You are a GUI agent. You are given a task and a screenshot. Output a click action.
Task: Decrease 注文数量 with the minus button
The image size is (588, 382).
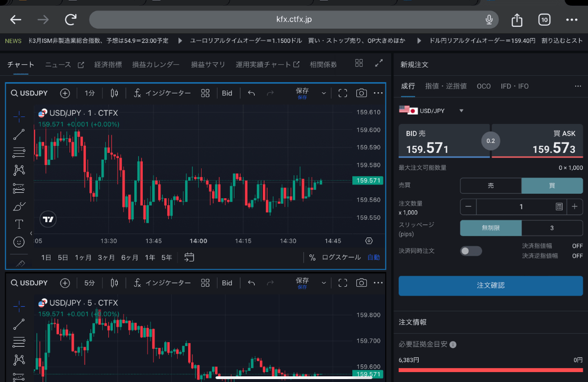pyautogui.click(x=468, y=206)
